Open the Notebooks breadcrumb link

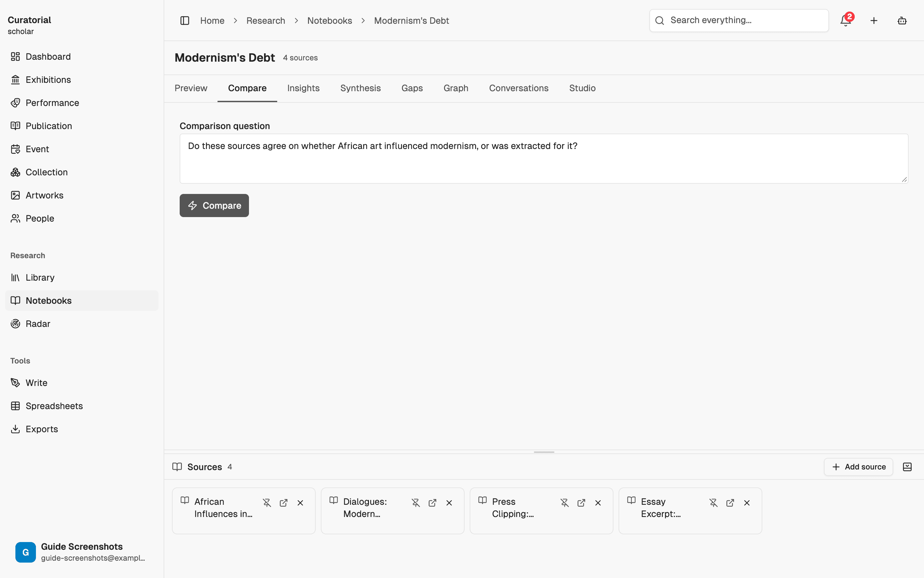point(329,21)
